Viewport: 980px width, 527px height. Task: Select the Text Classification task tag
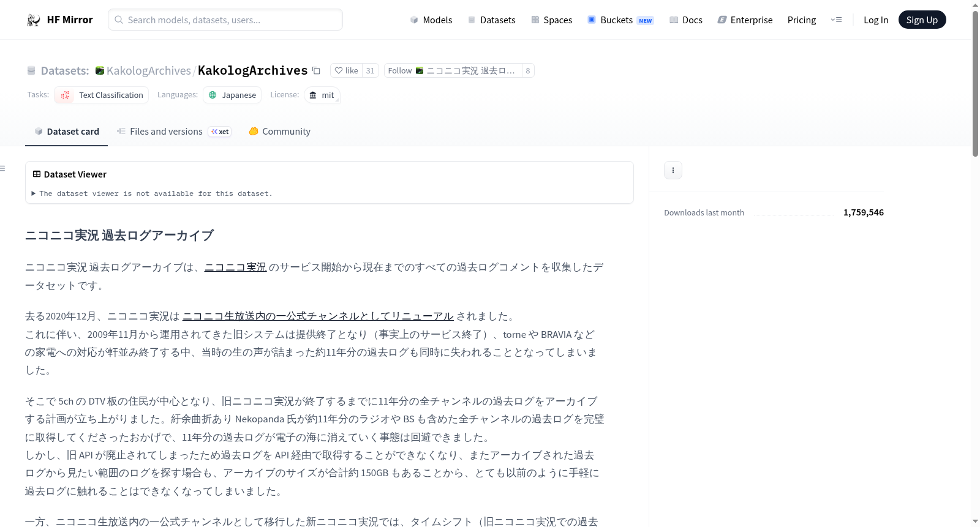[102, 95]
